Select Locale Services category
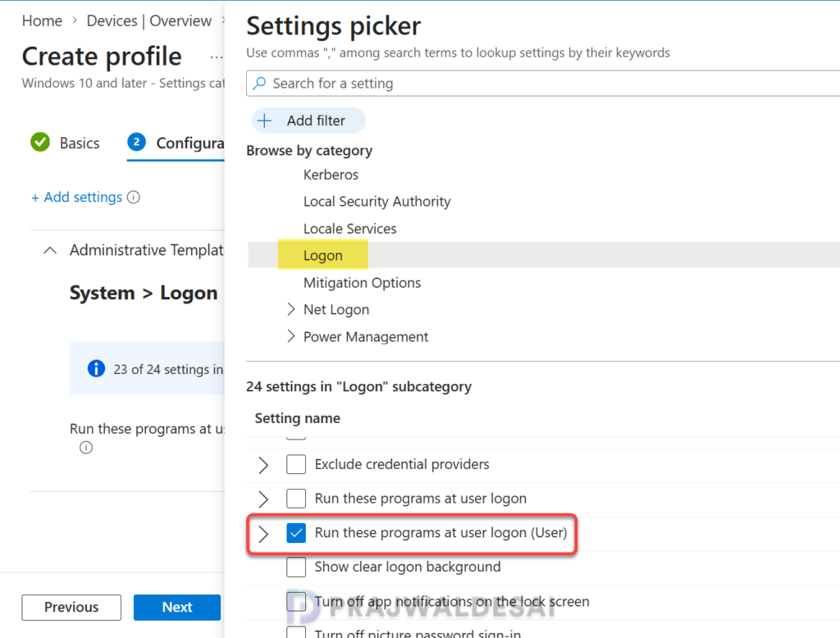The height and width of the screenshot is (638, 840). (x=349, y=229)
